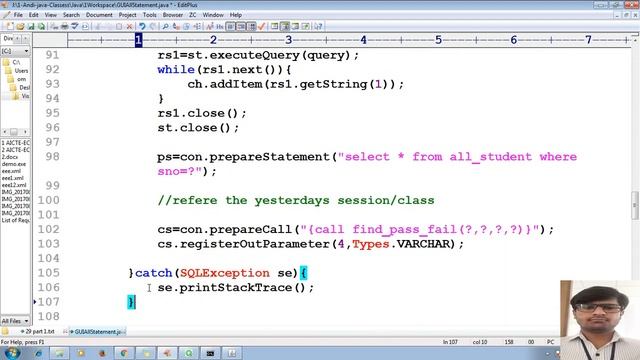Open the Window menu
The width and height of the screenshot is (640, 360).
tap(213, 15)
